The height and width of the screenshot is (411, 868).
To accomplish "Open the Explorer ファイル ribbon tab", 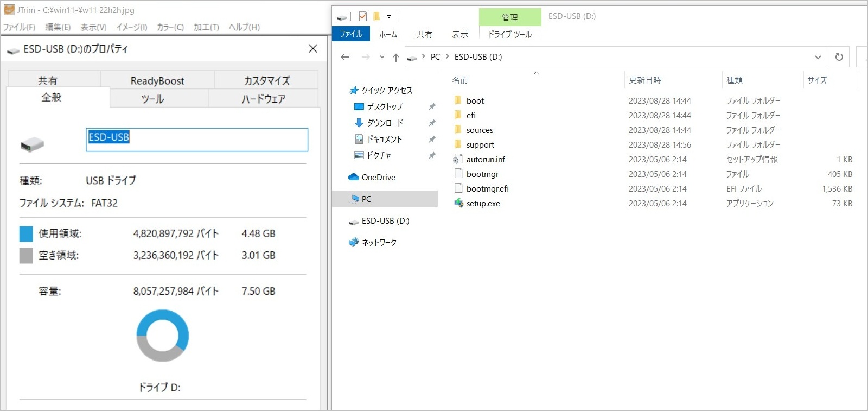I will pyautogui.click(x=351, y=34).
